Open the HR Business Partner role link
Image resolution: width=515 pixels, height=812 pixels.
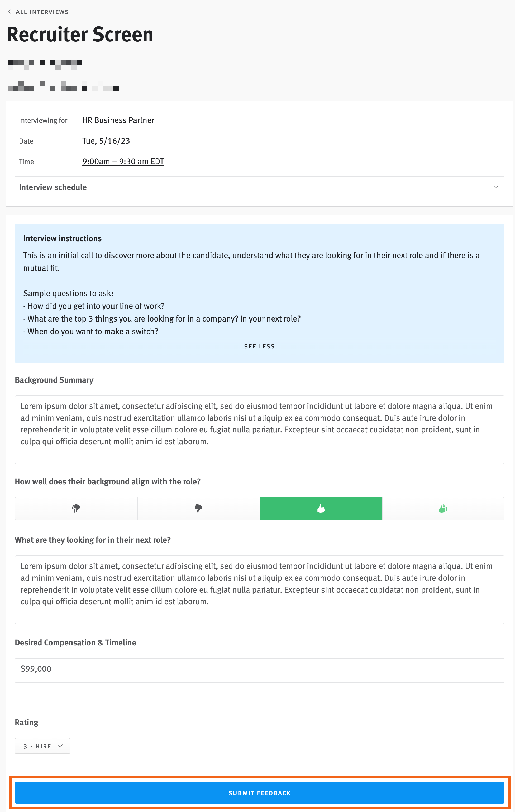[118, 120]
